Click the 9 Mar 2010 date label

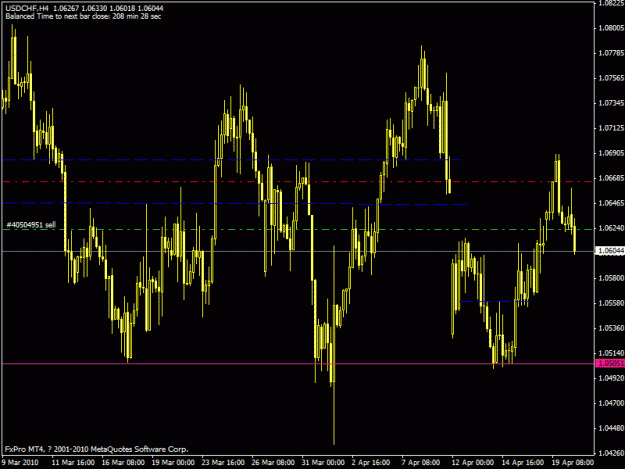20,463
